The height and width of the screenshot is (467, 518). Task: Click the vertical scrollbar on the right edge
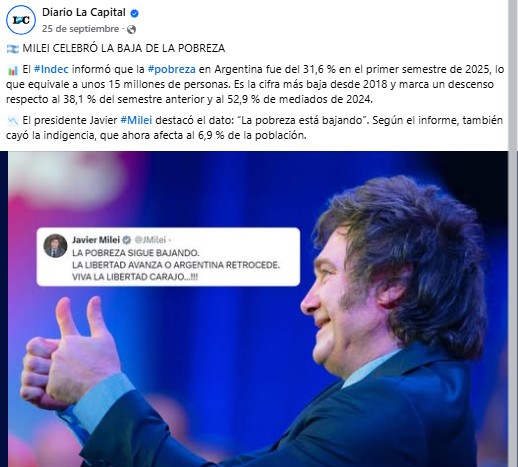[x=513, y=233]
